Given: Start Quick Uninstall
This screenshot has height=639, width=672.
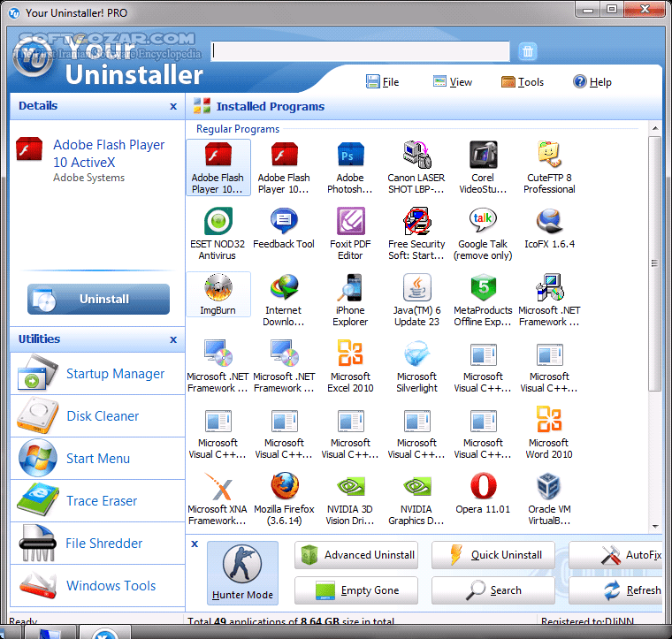Looking at the screenshot, I should 493,555.
